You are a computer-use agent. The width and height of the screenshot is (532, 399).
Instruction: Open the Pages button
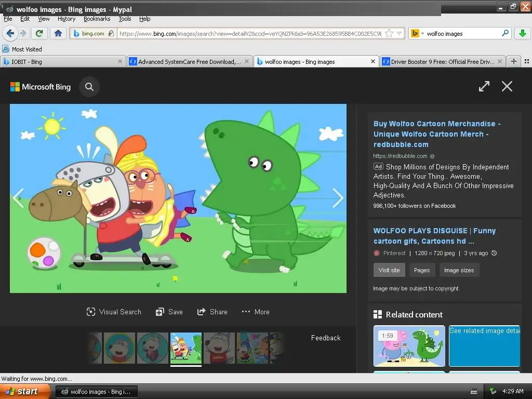coord(422,270)
